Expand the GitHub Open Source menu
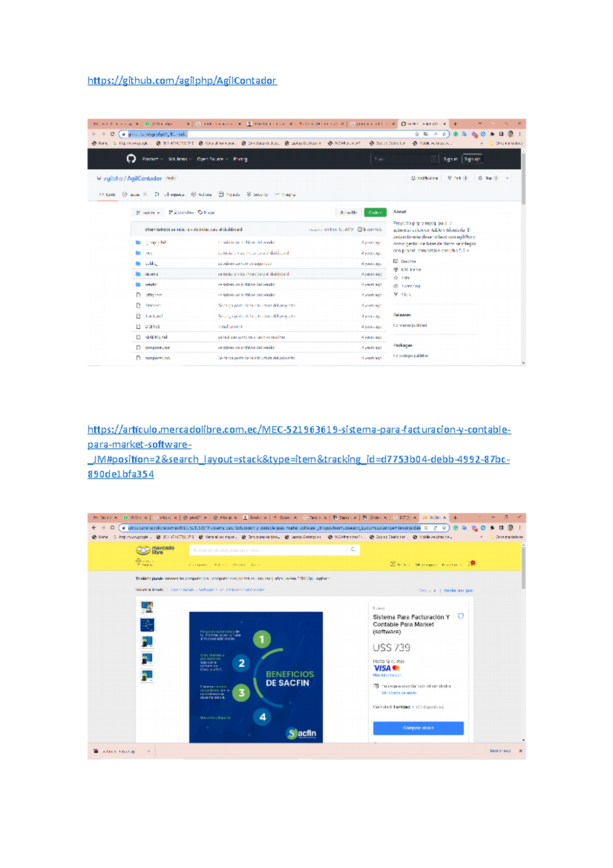The width and height of the screenshot is (613, 868). [213, 159]
